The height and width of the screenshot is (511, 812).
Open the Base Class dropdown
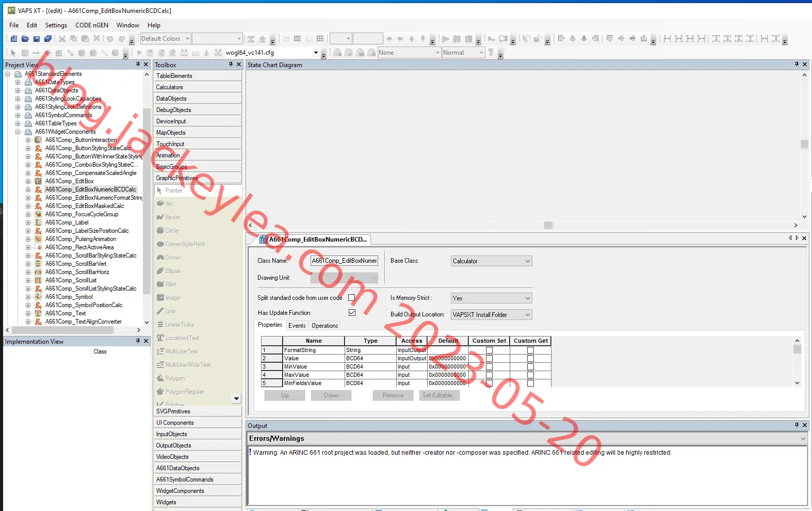[x=491, y=261]
